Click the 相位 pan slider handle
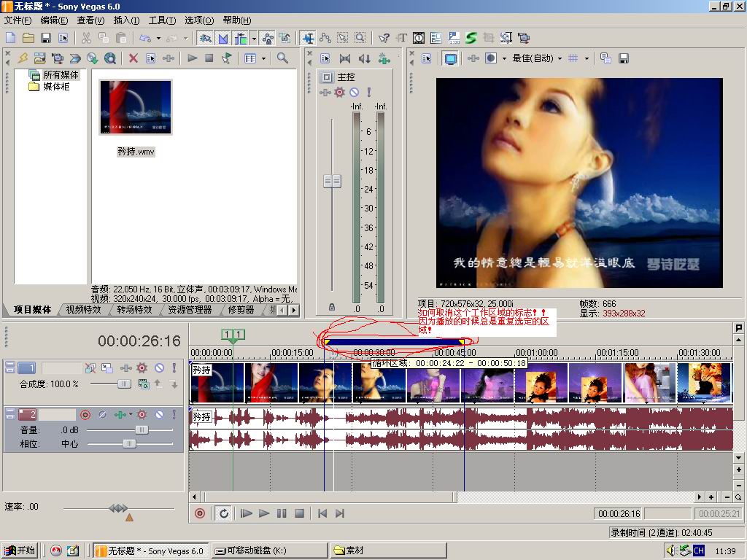 click(129, 444)
